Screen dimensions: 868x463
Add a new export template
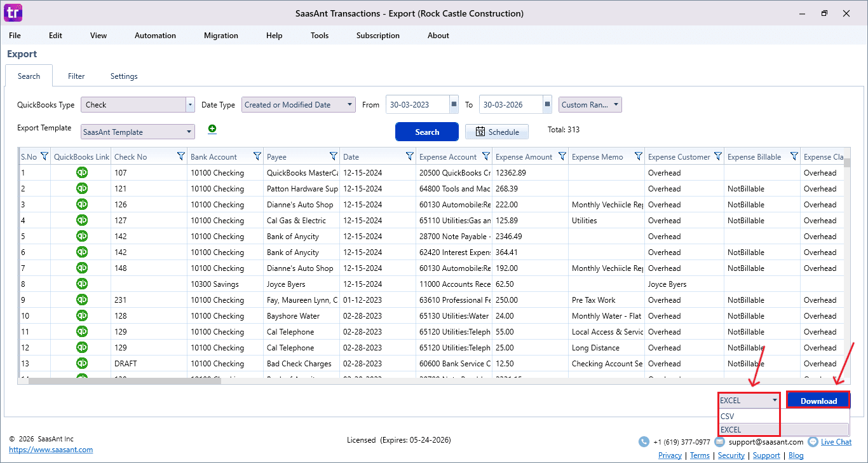tap(212, 128)
